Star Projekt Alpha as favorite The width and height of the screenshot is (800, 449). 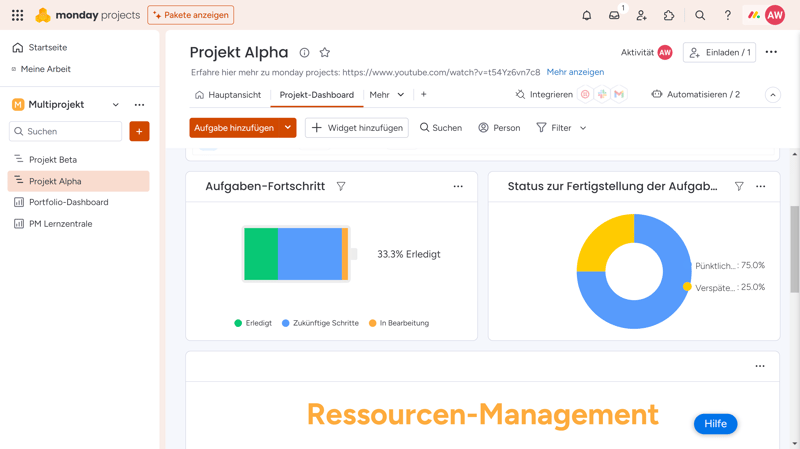[x=325, y=53]
